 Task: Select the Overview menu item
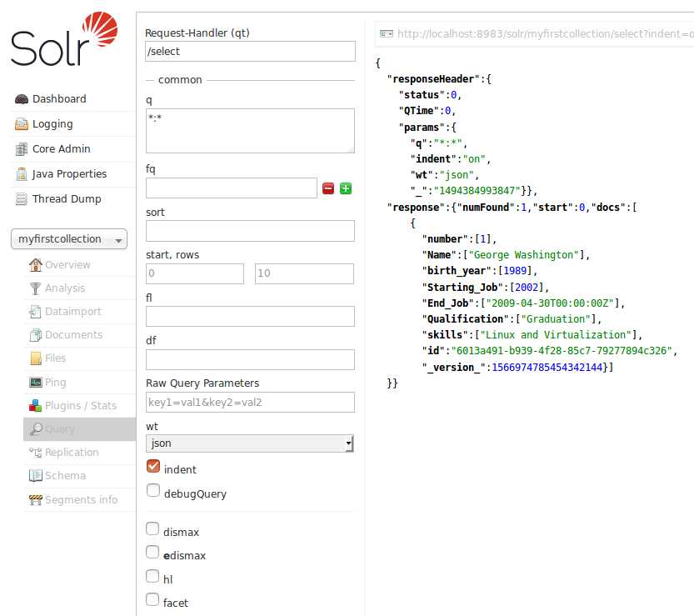(x=67, y=265)
